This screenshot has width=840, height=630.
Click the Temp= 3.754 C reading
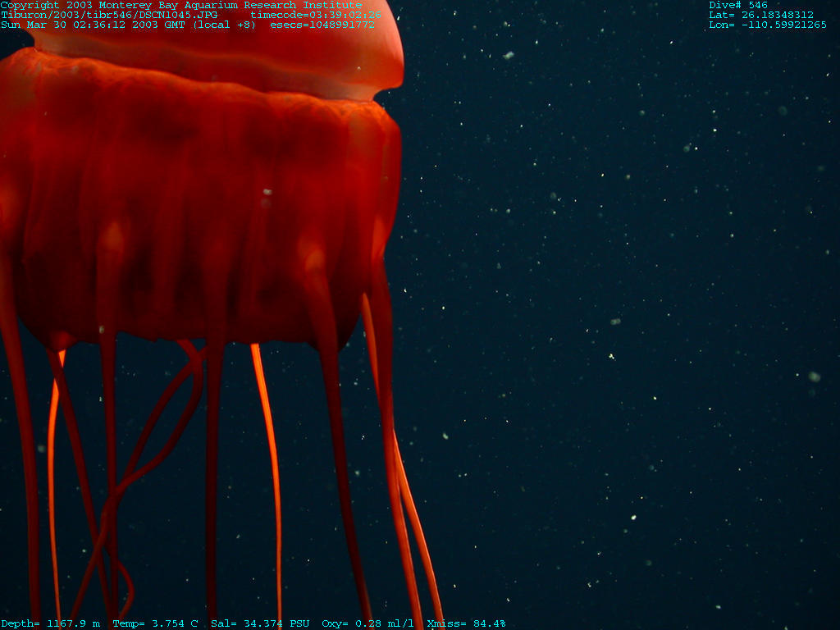pyautogui.click(x=155, y=623)
